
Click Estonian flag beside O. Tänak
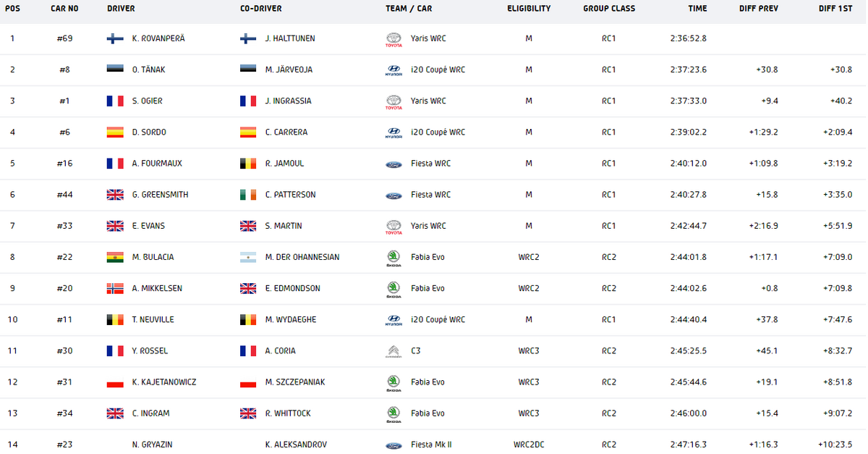pyautogui.click(x=115, y=70)
